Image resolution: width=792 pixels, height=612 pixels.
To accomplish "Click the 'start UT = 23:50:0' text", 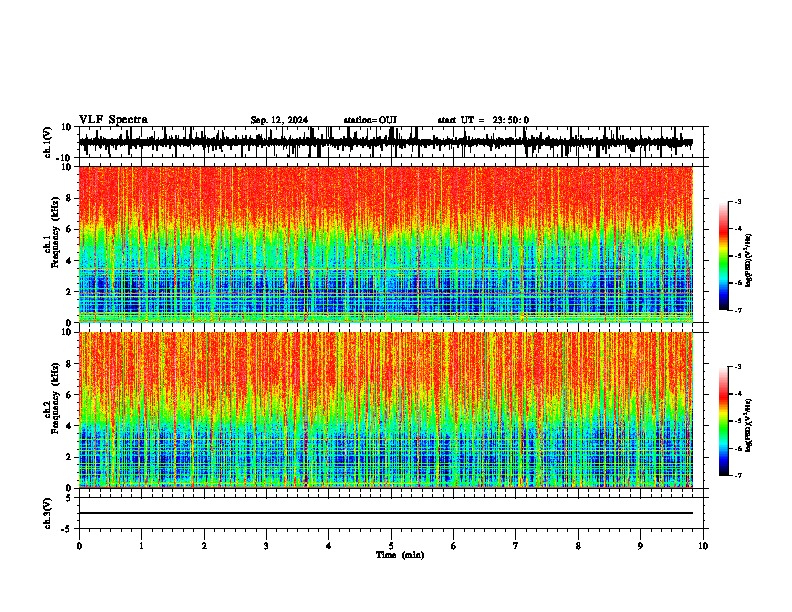I will [x=483, y=120].
